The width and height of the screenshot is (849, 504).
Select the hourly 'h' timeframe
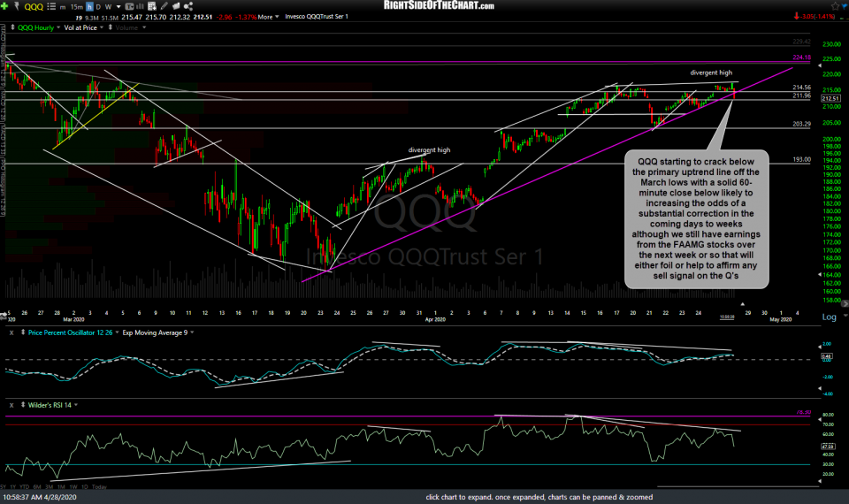(89, 6)
